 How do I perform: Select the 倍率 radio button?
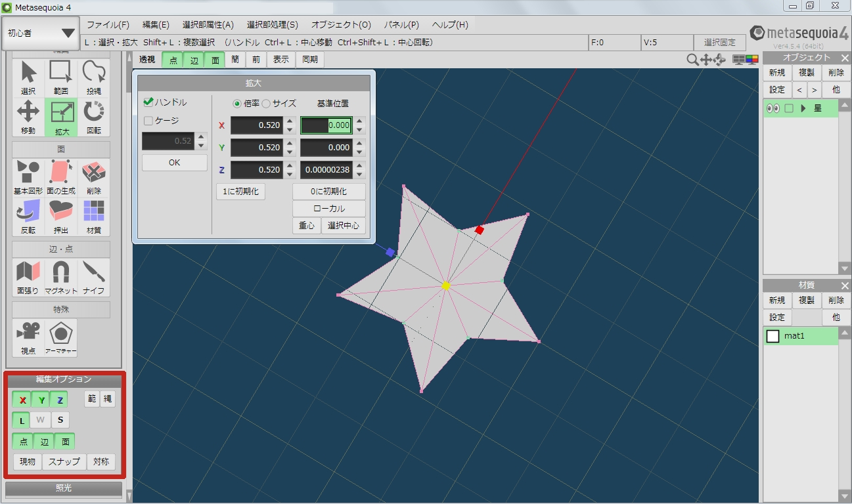[x=237, y=104]
